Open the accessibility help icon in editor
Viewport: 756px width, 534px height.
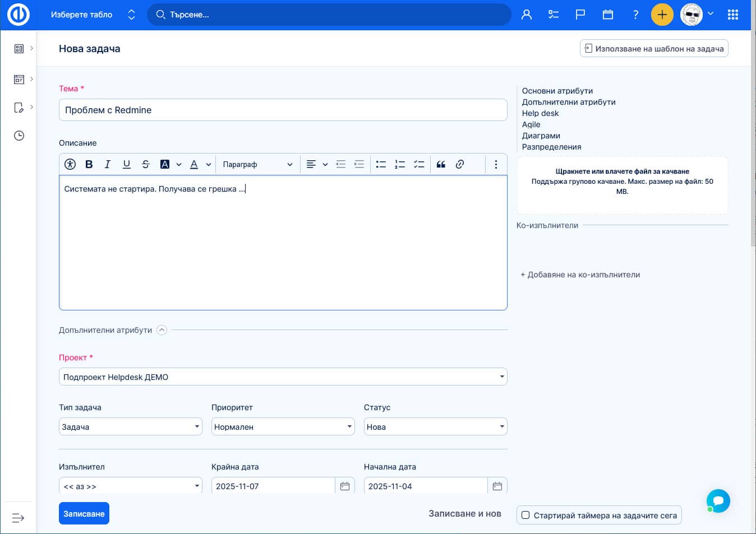coord(70,164)
